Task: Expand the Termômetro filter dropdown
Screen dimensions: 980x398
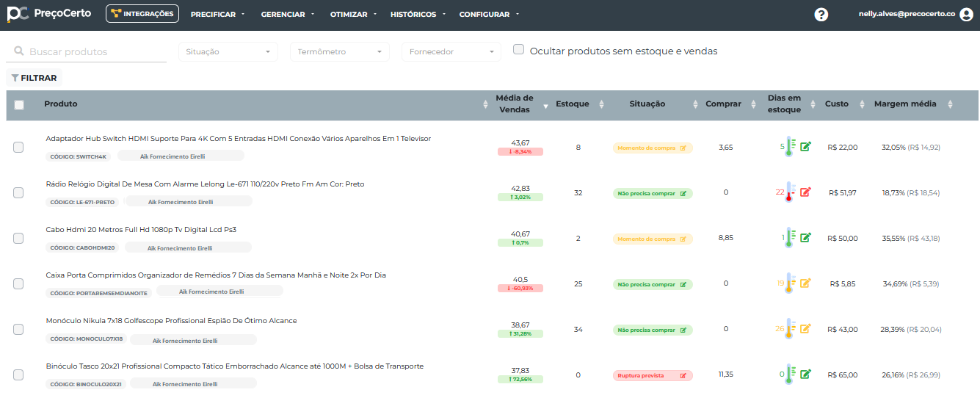Action: tap(339, 52)
